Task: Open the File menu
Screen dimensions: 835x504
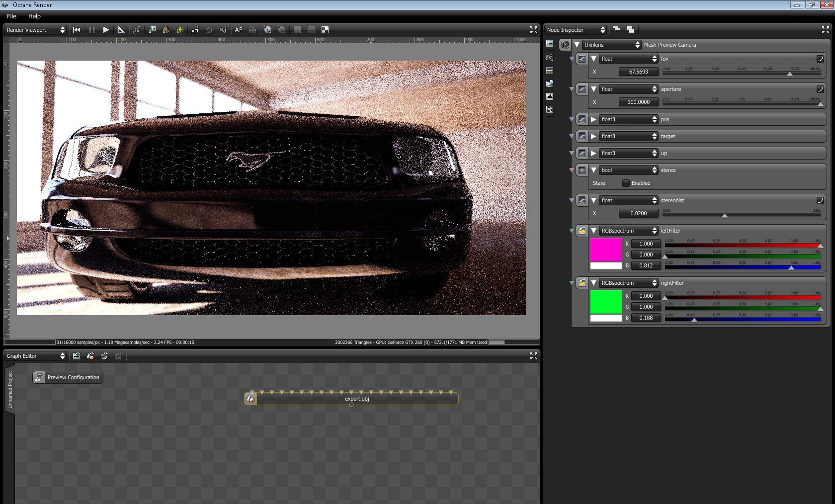Action: pos(11,16)
